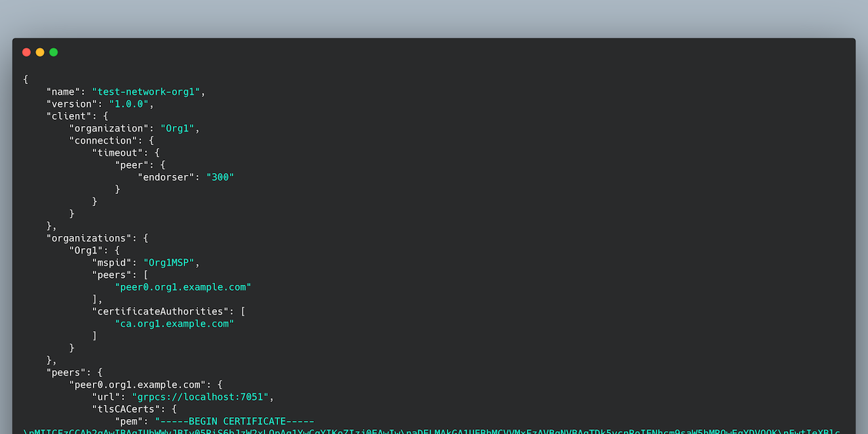Select the "name" key text

click(63, 92)
